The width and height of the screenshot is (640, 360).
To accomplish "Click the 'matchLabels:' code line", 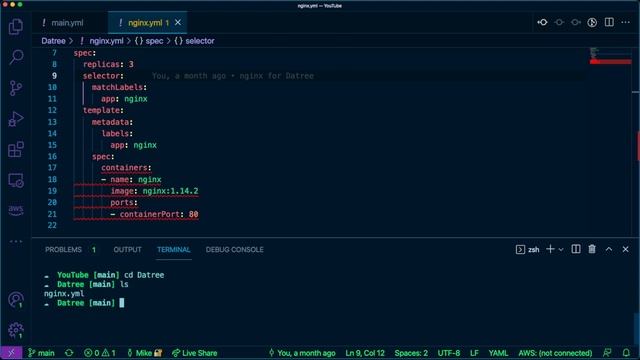I will pos(119,87).
